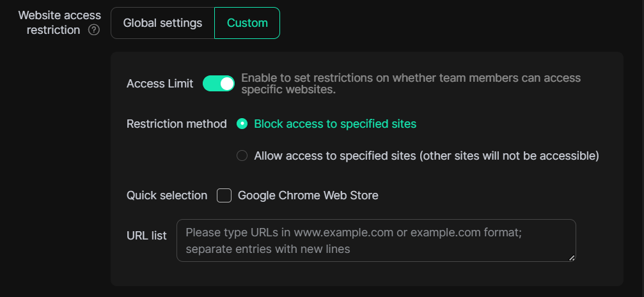Click the 'Google Chrome Web Store' label text
Viewport: 644px width, 297px height.
pyautogui.click(x=308, y=195)
